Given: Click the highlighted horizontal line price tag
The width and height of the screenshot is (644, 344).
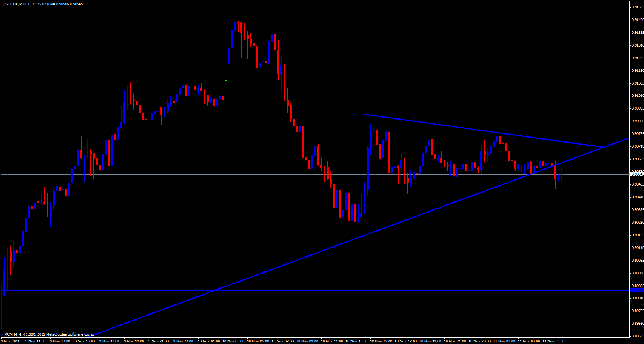Looking at the screenshot, I should coord(637,291).
